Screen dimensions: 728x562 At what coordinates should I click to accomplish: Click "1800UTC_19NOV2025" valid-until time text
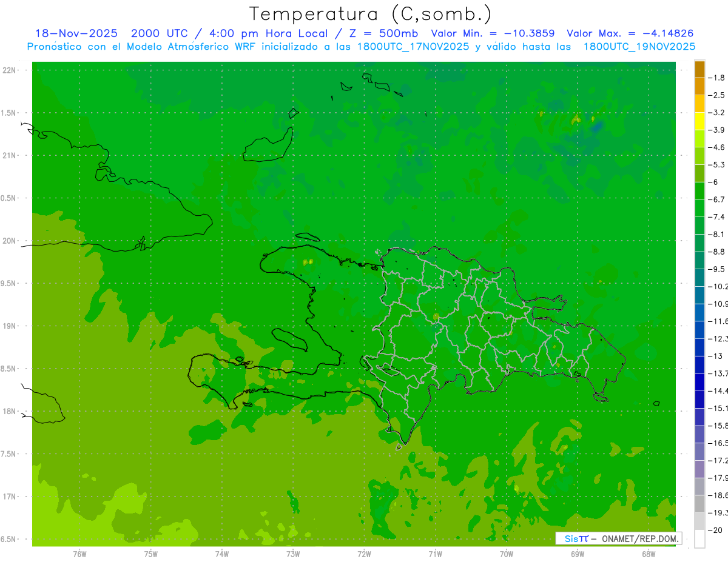(639, 47)
